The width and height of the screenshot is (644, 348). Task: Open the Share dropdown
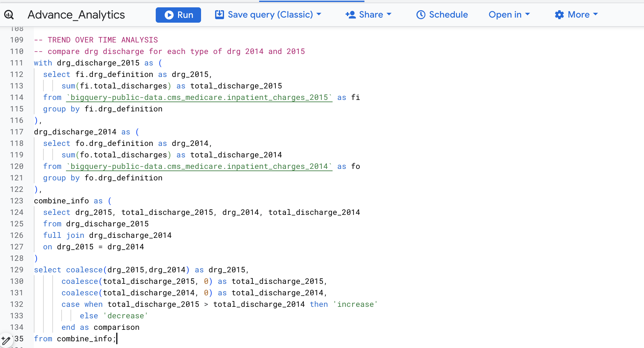[369, 15]
